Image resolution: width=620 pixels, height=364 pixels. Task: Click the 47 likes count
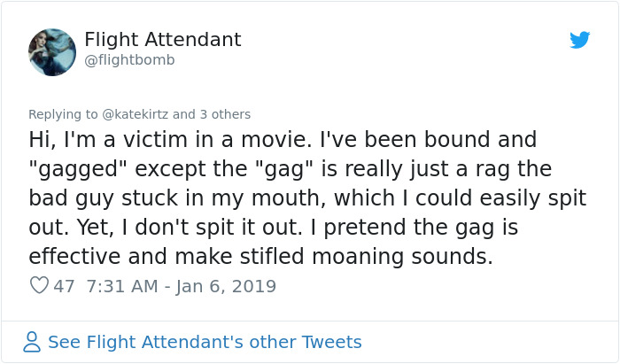pyautogui.click(x=64, y=286)
